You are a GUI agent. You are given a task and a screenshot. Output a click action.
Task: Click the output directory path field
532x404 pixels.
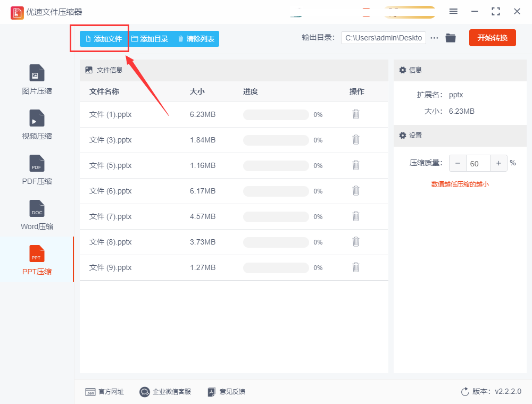pos(384,38)
